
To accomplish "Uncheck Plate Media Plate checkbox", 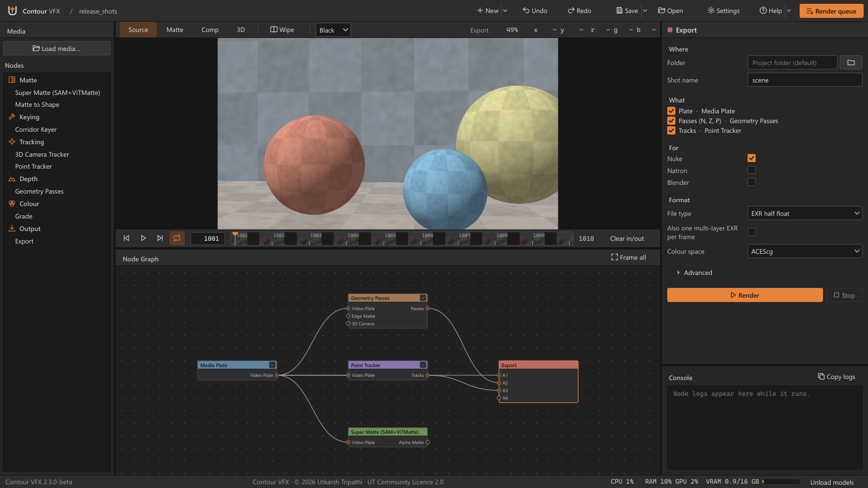I will (672, 111).
